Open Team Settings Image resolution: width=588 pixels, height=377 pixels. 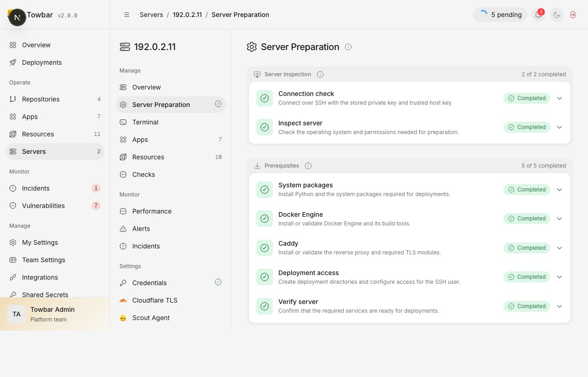tap(55, 260)
